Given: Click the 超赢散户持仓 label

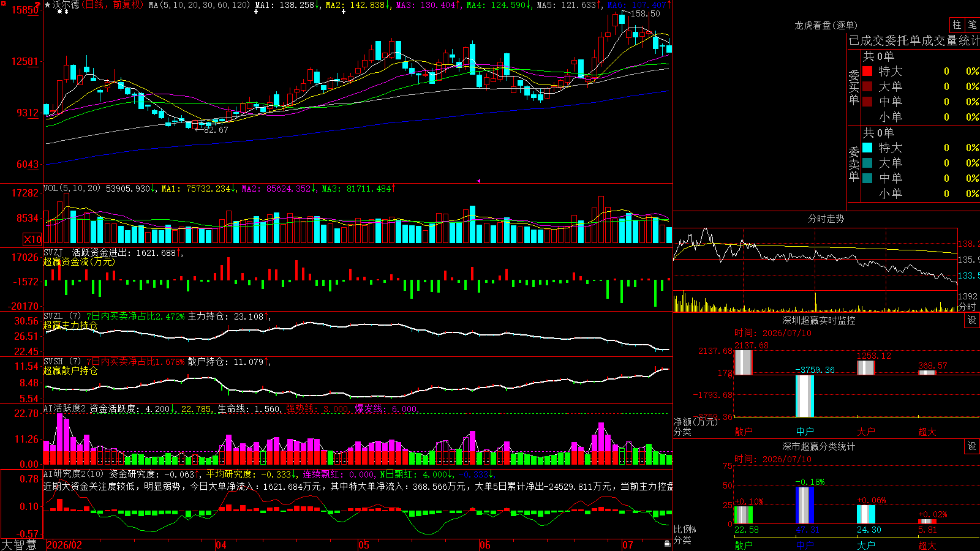Looking at the screenshot, I should (x=70, y=370).
